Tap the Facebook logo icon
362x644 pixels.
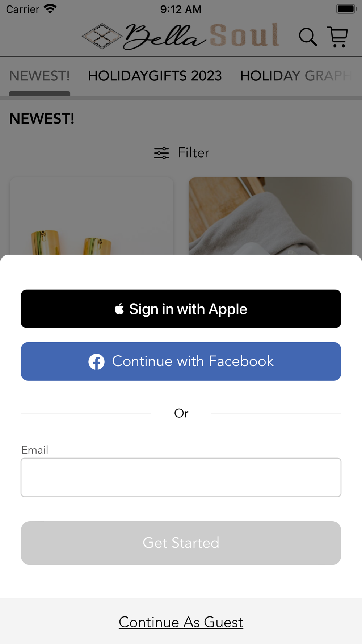point(96,361)
